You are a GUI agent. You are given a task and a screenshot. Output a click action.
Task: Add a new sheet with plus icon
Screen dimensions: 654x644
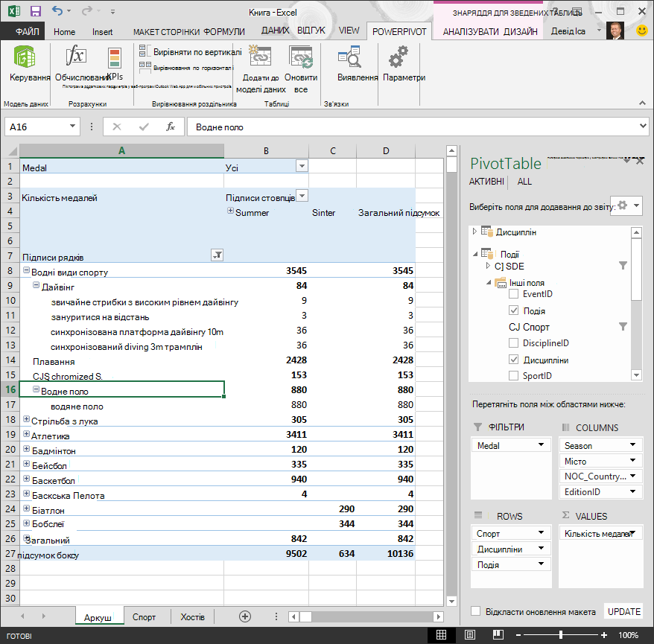click(x=245, y=616)
